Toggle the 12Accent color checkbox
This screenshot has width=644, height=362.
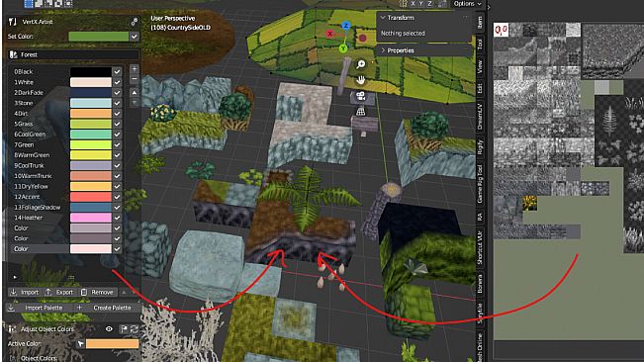tap(117, 197)
